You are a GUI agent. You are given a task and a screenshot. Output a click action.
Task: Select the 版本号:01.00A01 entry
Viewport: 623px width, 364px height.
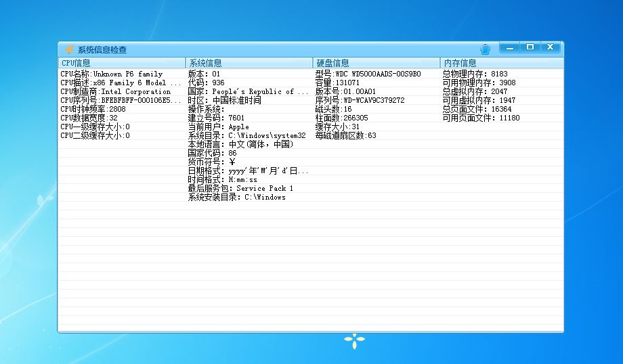(345, 91)
